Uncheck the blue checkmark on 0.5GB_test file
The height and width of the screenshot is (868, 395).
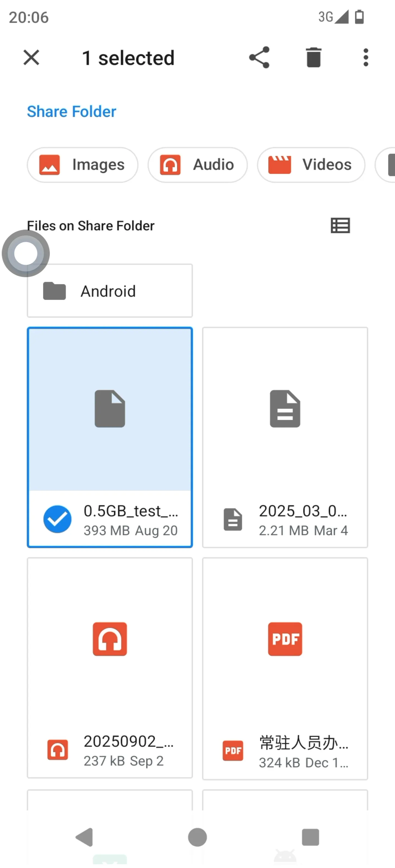[57, 519]
